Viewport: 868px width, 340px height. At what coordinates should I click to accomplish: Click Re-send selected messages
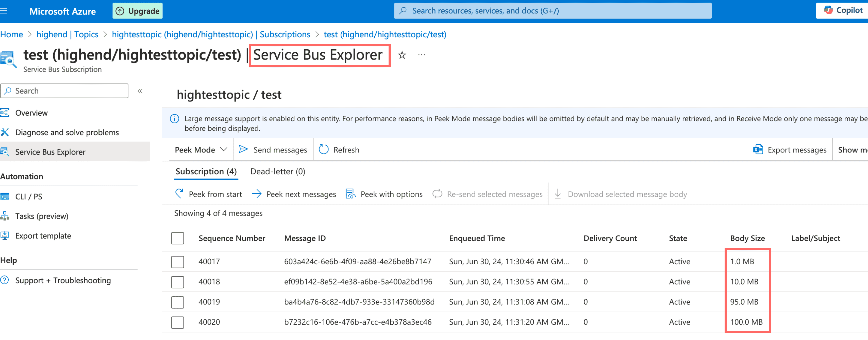coord(488,194)
